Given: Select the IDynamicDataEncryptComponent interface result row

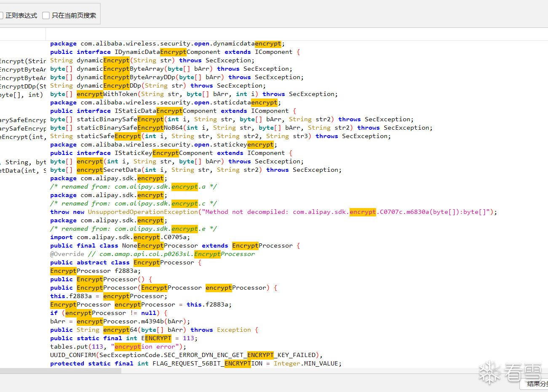Looking at the screenshot, I should [175, 52].
